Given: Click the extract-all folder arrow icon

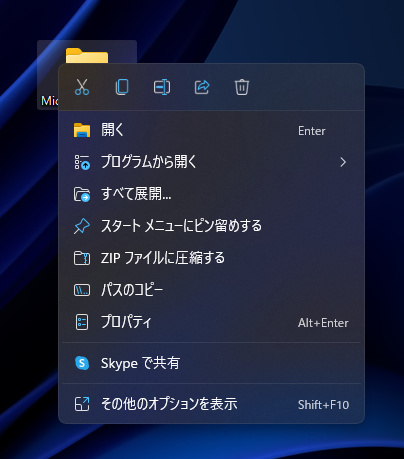Looking at the screenshot, I should (x=82, y=194).
